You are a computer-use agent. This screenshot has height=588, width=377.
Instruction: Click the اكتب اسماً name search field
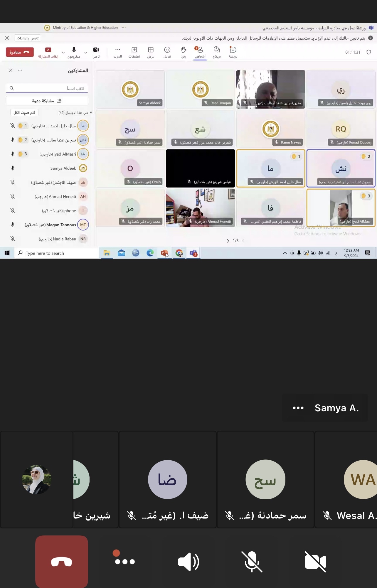(x=47, y=88)
